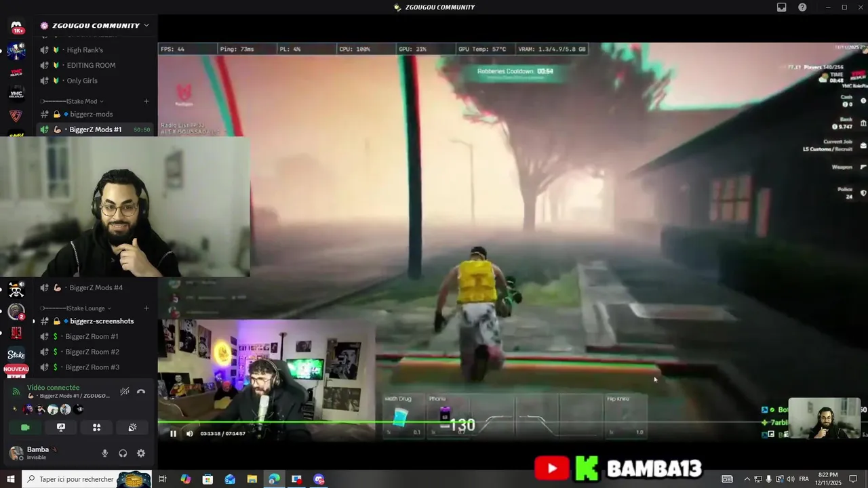Image resolution: width=868 pixels, height=488 pixels.
Task: Open the help question mark icon
Action: click(x=802, y=7)
